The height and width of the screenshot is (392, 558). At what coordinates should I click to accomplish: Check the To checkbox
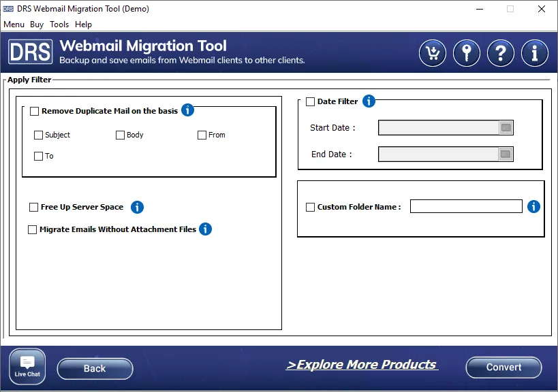(x=38, y=156)
